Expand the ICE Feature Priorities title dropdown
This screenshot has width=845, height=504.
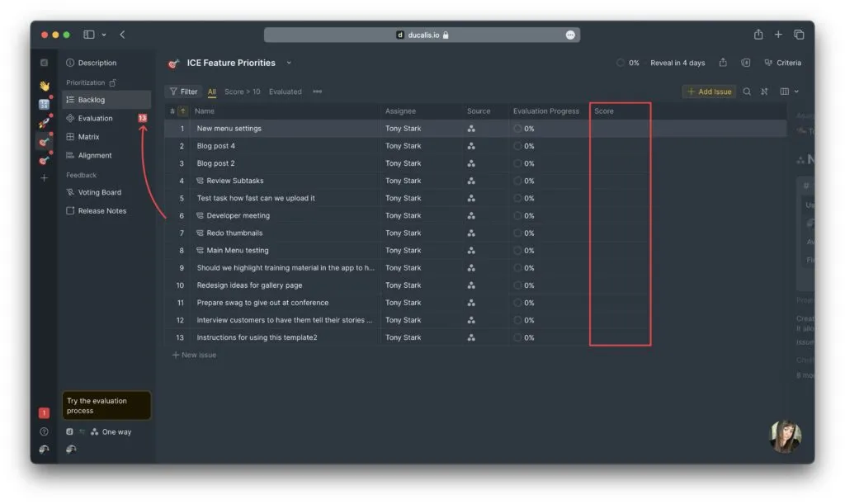pos(289,63)
